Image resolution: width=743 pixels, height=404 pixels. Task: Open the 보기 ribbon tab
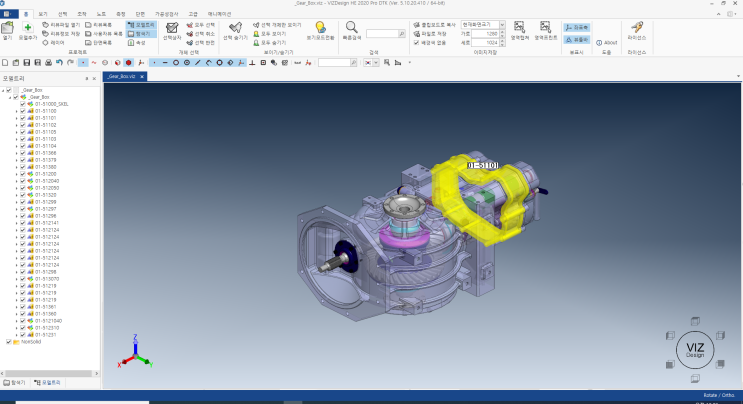tap(43, 14)
